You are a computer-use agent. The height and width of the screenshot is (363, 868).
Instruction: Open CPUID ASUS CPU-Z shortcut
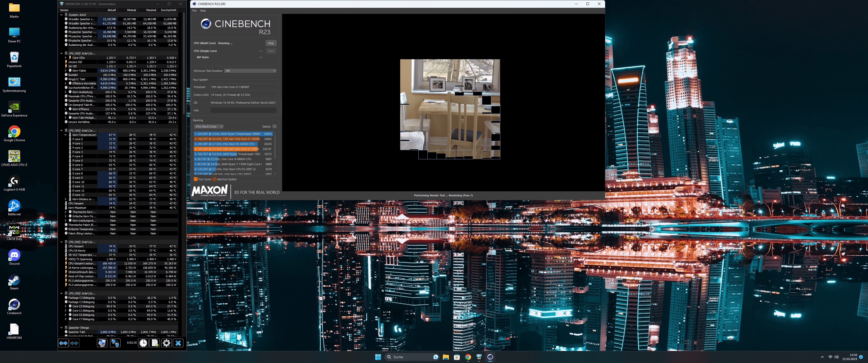(x=14, y=158)
